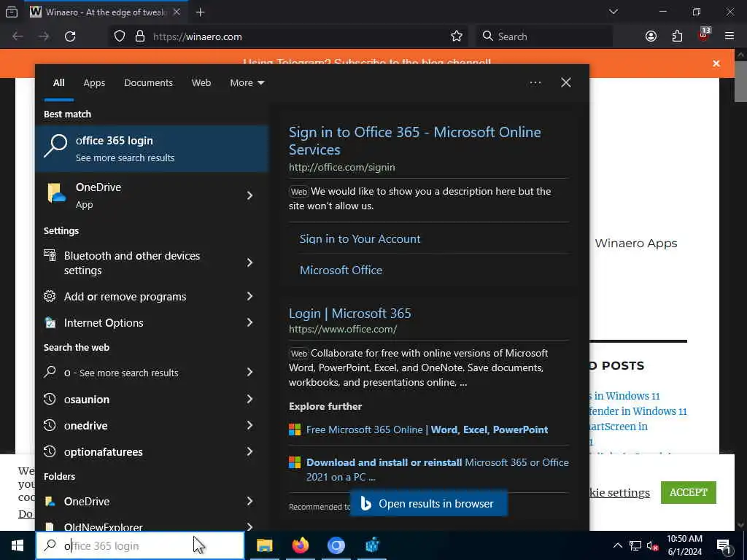Open the notification center icon

724,545
